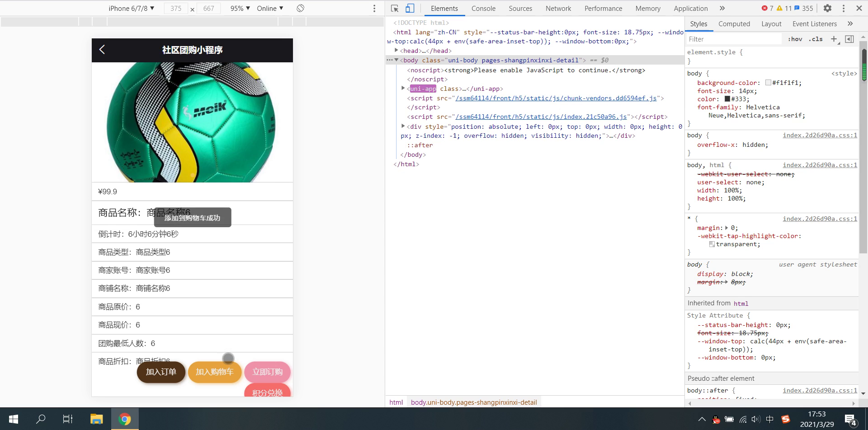Switch to the Network tab
Viewport: 868px width, 430px height.
pyautogui.click(x=558, y=8)
